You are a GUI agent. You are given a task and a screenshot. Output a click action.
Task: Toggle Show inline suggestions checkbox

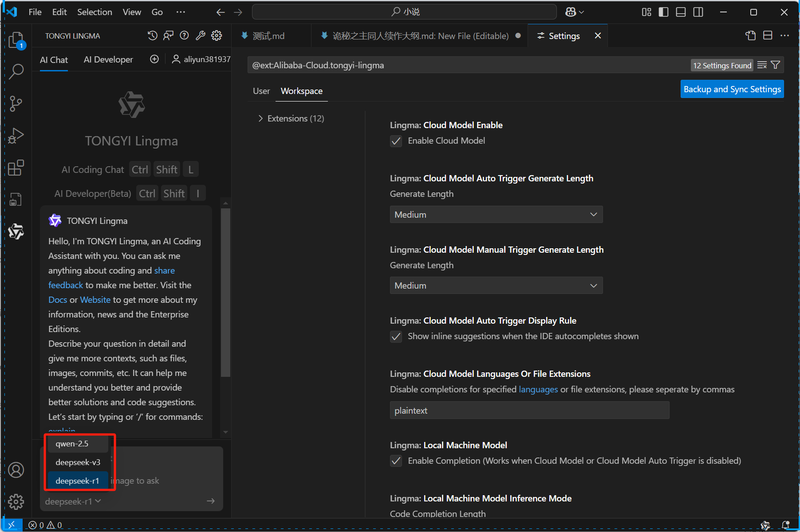tap(396, 336)
